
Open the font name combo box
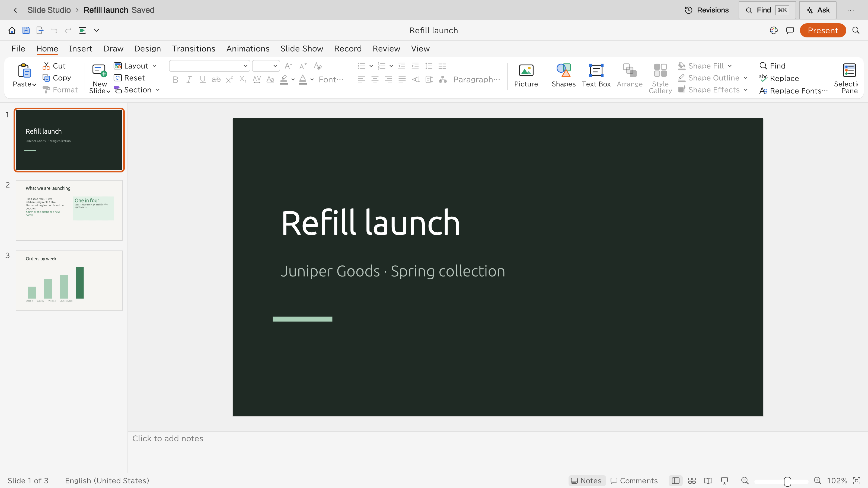tap(209, 66)
